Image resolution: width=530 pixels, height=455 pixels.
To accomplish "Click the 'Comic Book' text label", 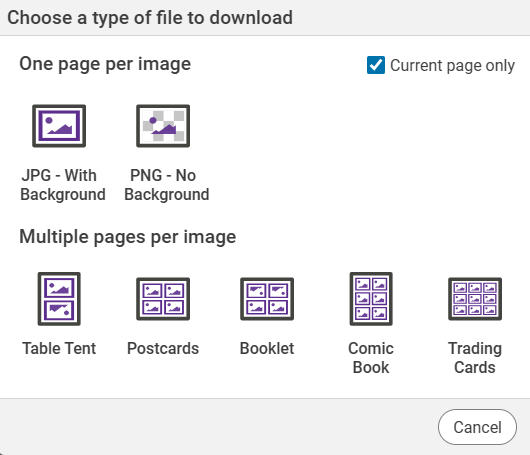I will coord(371,358).
